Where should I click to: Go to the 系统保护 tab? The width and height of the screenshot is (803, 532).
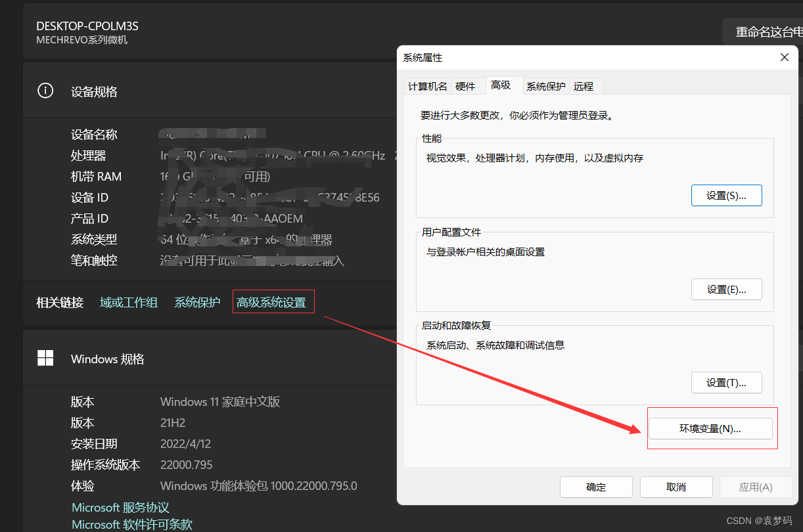[x=545, y=86]
